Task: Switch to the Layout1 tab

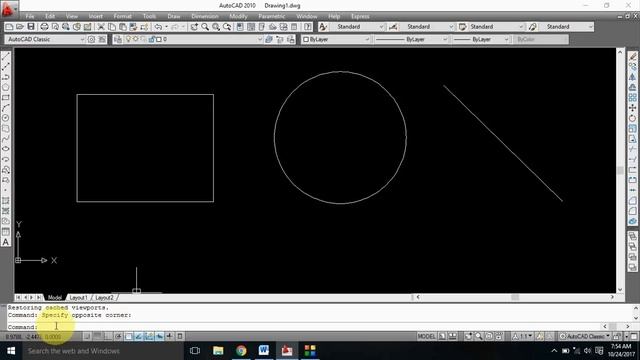Action: (78, 298)
